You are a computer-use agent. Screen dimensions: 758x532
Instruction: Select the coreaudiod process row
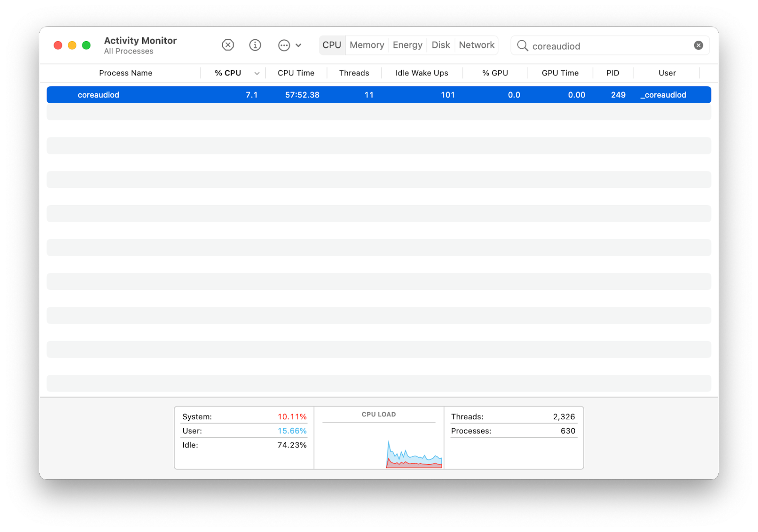pos(379,95)
